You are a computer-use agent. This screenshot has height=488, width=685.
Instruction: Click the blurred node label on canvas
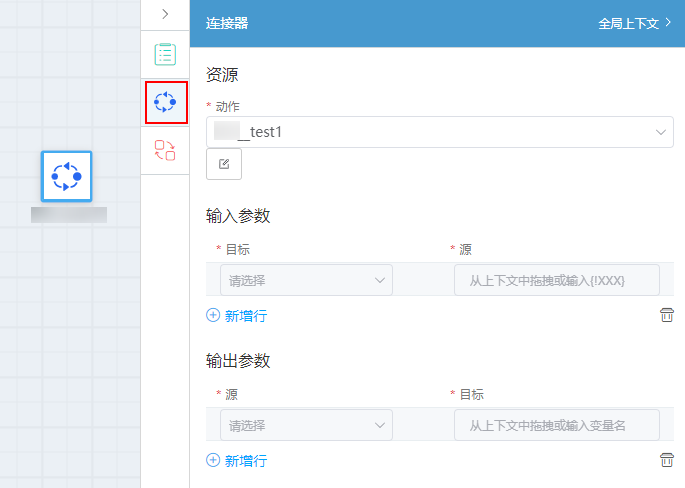pyautogui.click(x=69, y=215)
